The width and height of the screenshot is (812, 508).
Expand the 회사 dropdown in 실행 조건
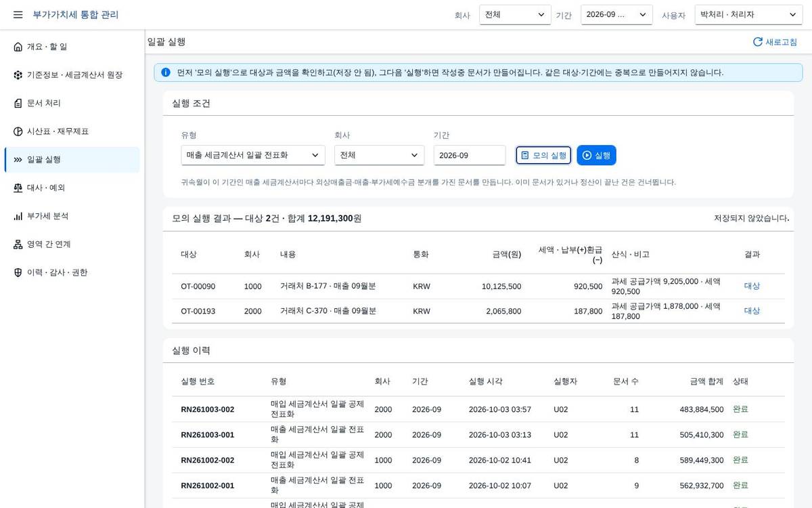pos(380,155)
